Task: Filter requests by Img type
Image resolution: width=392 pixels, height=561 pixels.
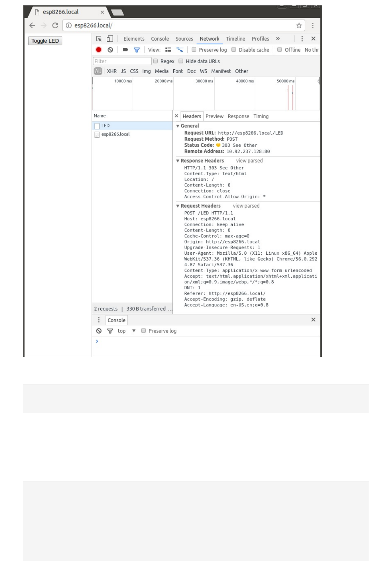Action: coord(146,71)
